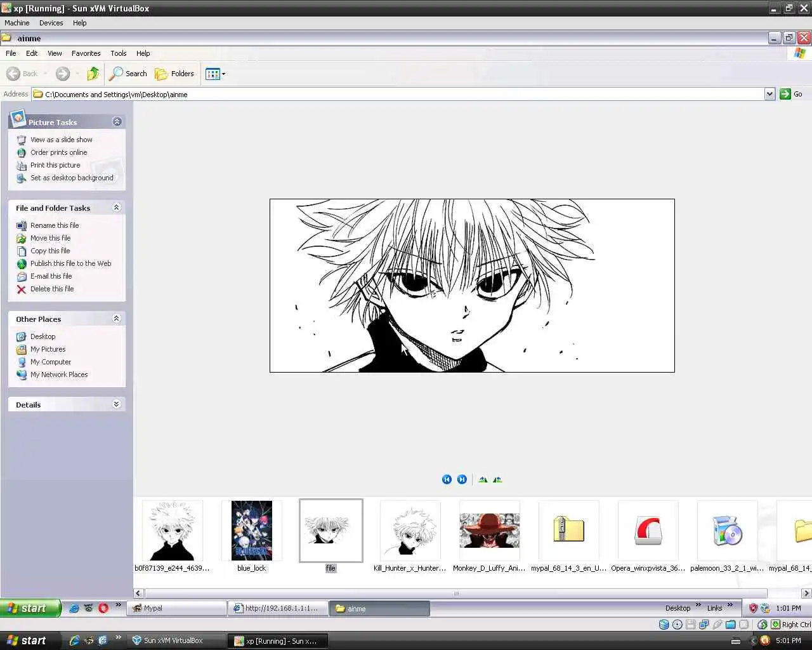The image size is (812, 650).
Task: Open VirtualBox Machine menu
Action: [17, 23]
